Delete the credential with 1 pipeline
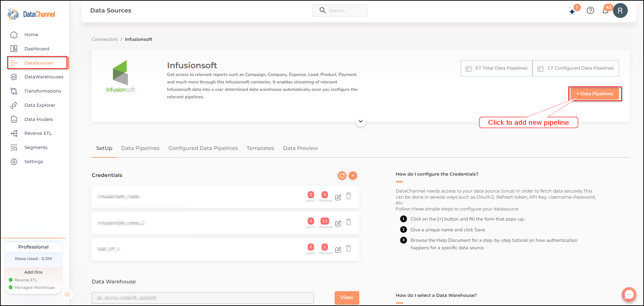This screenshot has height=306, width=644. pyautogui.click(x=349, y=249)
